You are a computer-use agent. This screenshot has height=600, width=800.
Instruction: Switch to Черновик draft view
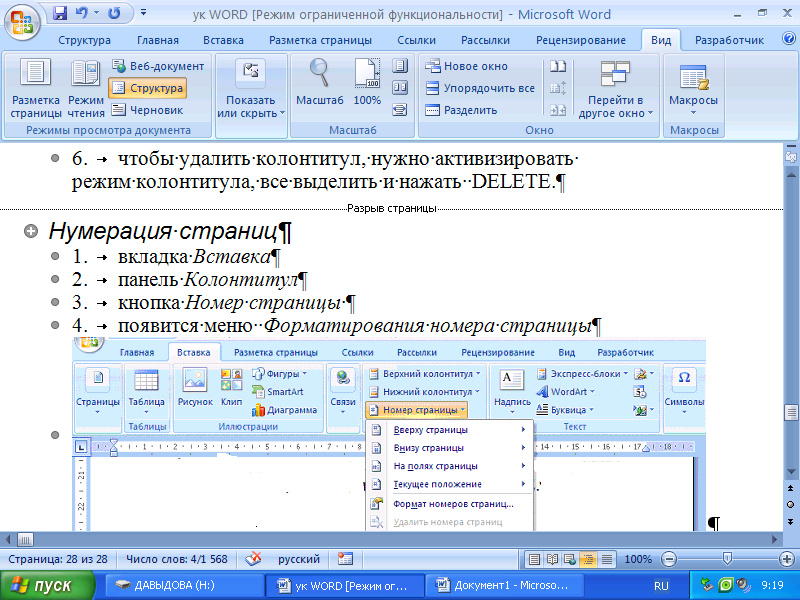tap(148, 110)
